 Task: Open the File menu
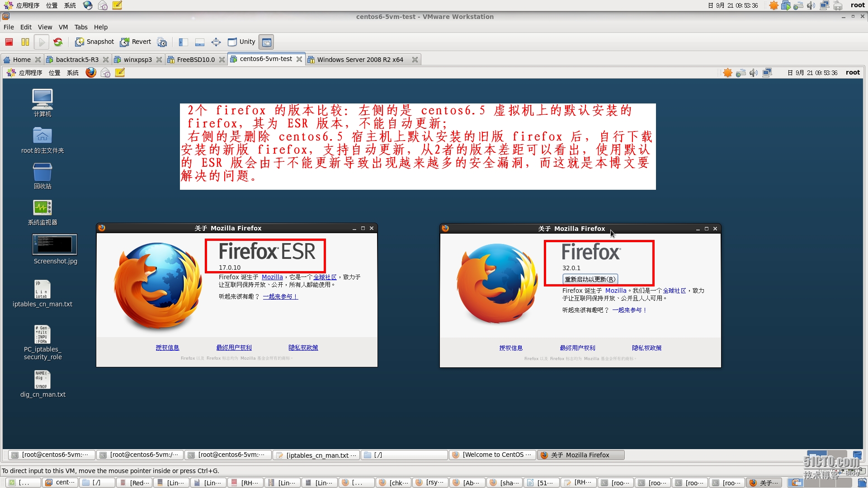pyautogui.click(x=9, y=27)
